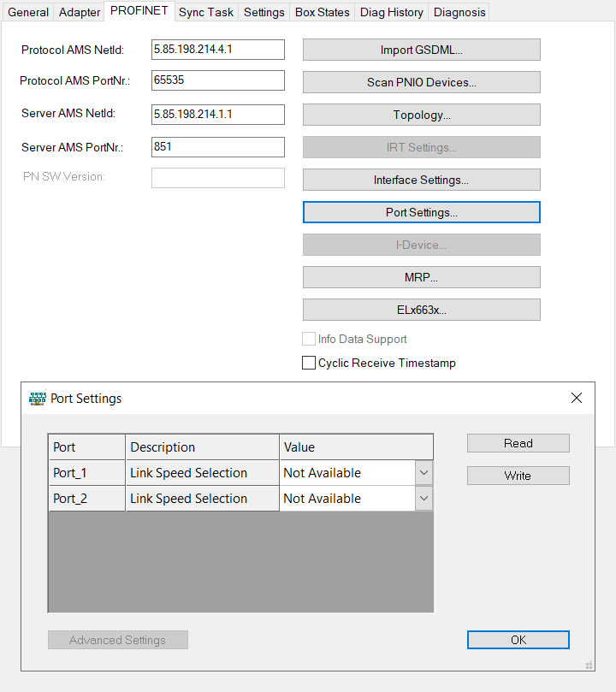This screenshot has height=692, width=616.
Task: Toggle the Cyclic Receive Timestamp checkbox
Action: tap(309, 363)
